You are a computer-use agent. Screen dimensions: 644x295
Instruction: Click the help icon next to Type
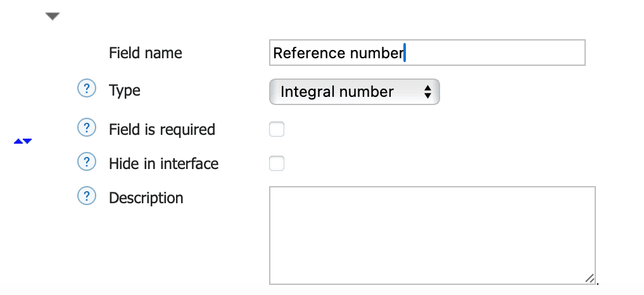click(x=85, y=89)
